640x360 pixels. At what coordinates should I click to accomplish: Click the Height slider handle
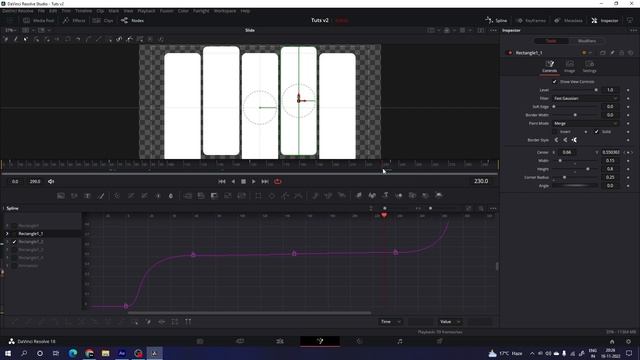(588, 169)
